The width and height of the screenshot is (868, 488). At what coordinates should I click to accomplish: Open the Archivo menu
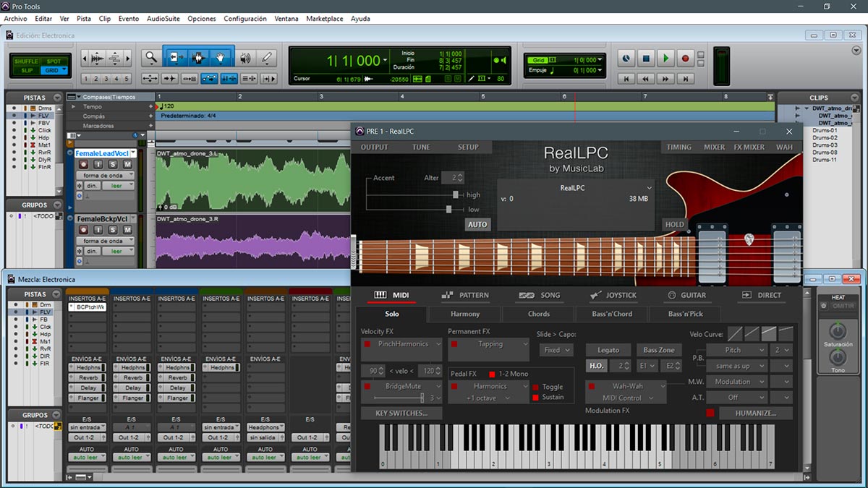point(15,19)
